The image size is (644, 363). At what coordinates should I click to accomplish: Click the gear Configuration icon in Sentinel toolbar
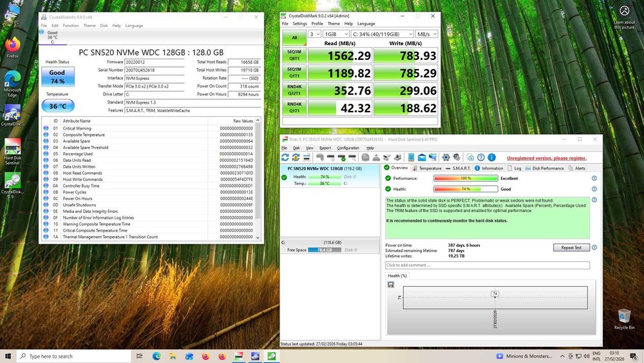click(x=446, y=157)
